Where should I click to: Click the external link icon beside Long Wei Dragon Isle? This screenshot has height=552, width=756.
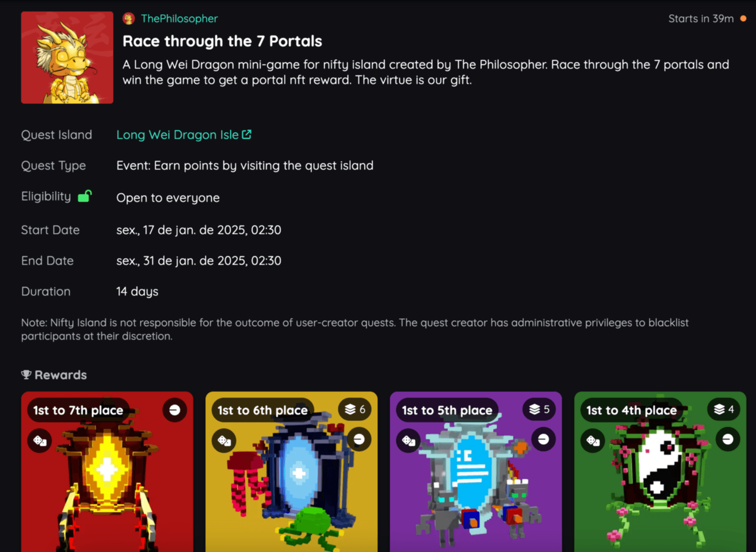(x=247, y=135)
